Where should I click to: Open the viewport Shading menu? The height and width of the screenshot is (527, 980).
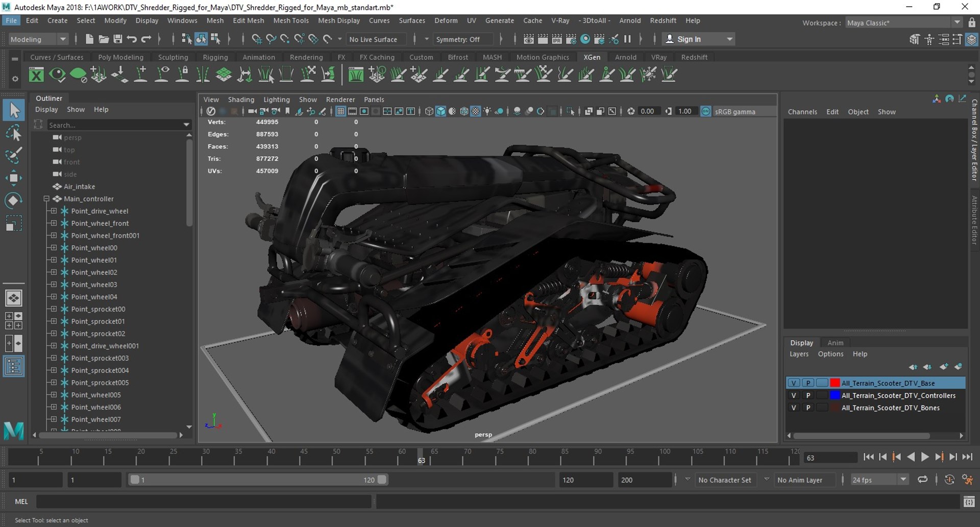(241, 100)
